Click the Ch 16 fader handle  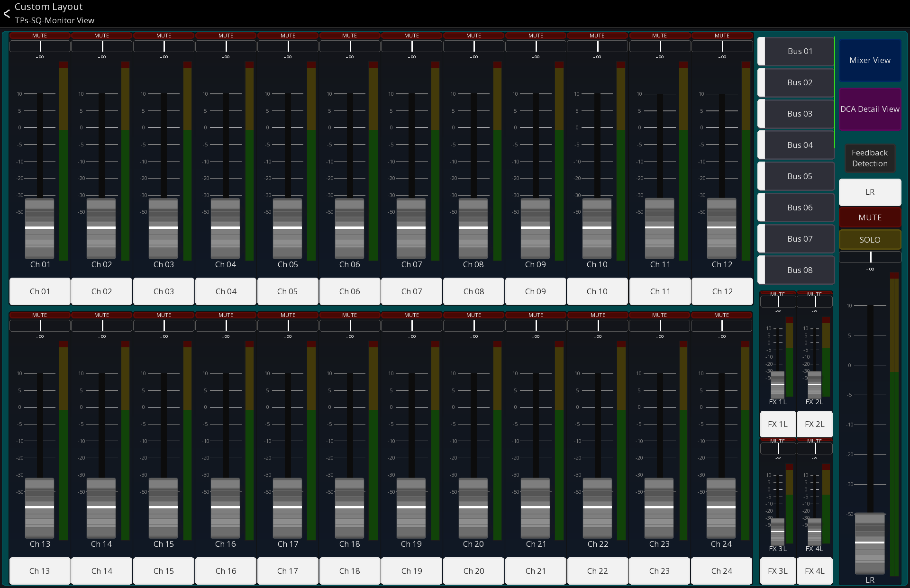pyautogui.click(x=226, y=507)
